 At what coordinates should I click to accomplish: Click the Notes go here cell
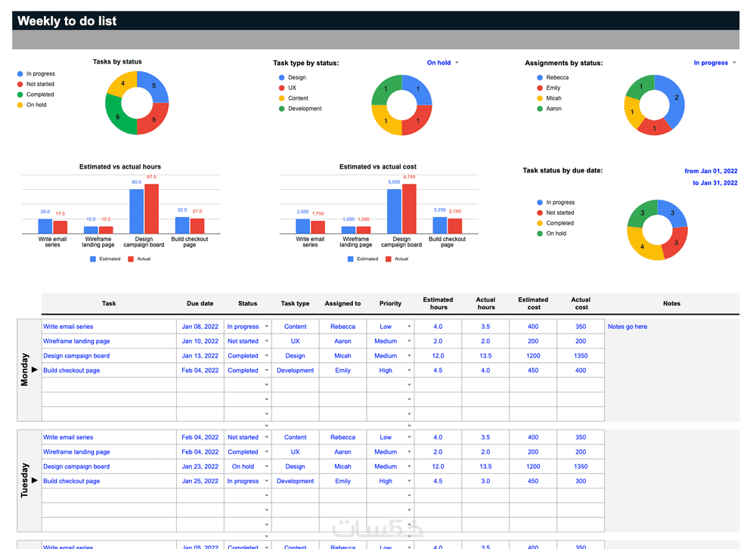tap(627, 327)
